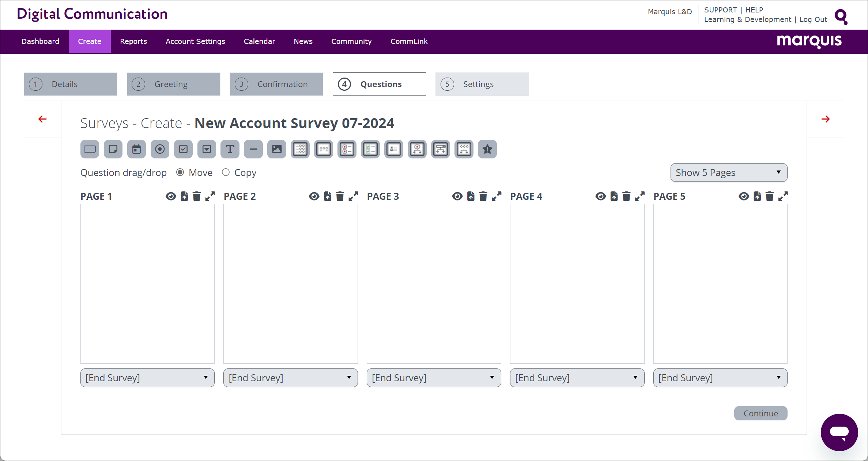Add a radio button question

[160, 149]
